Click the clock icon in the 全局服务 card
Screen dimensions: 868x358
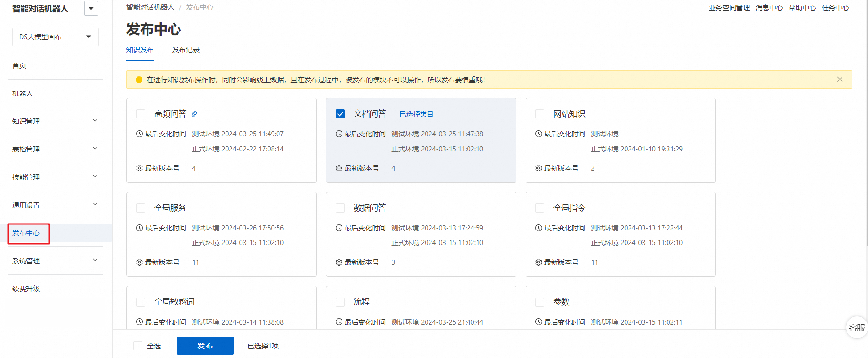[140, 228]
